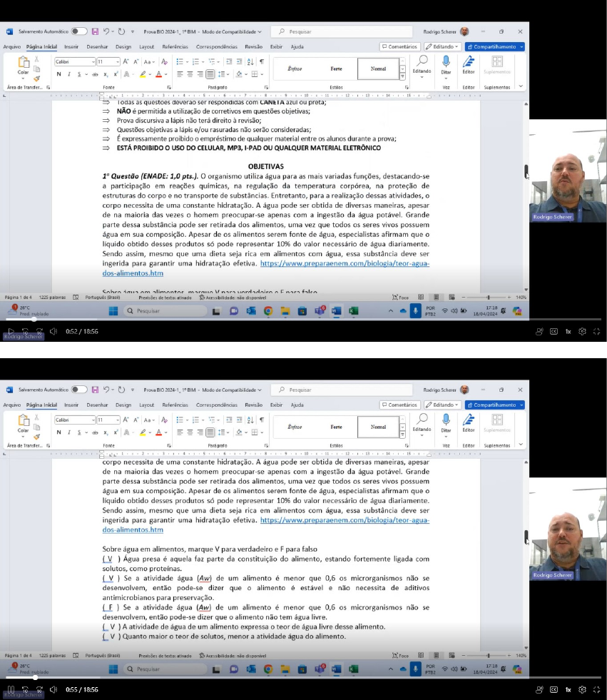Click the Comentários button in the upper window

pos(399,46)
